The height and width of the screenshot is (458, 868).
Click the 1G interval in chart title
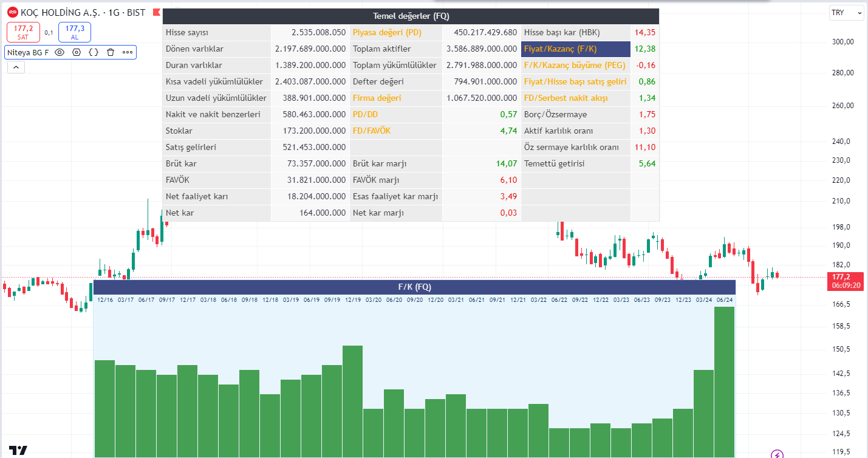click(115, 12)
